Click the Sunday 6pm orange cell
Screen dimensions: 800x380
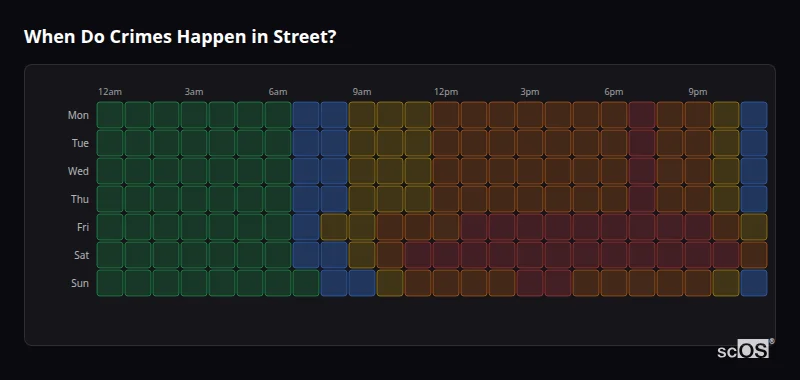coord(614,283)
